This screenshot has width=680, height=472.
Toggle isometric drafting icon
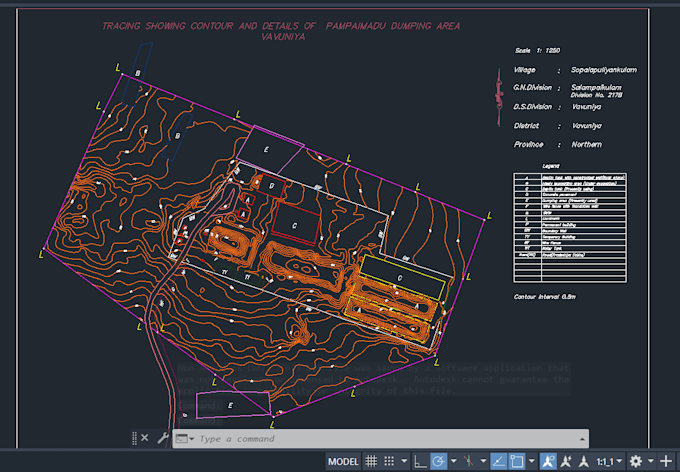(x=468, y=462)
